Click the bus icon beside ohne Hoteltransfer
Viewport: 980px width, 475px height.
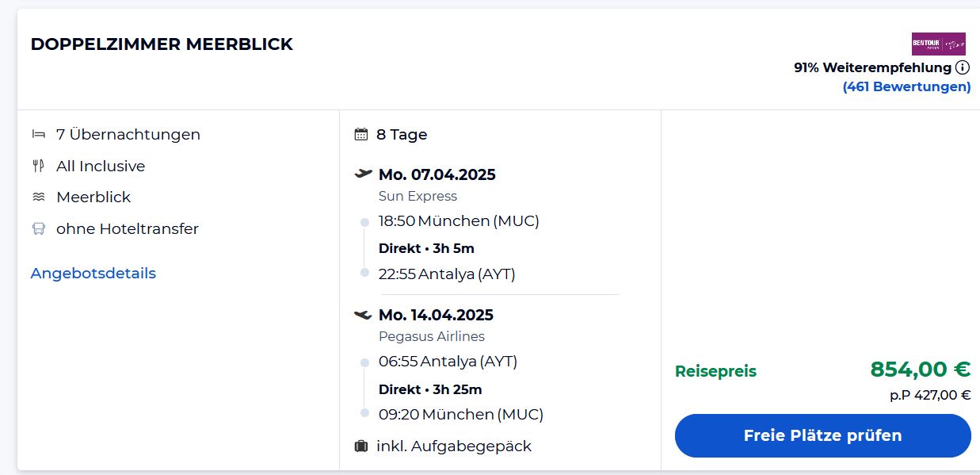coord(38,228)
